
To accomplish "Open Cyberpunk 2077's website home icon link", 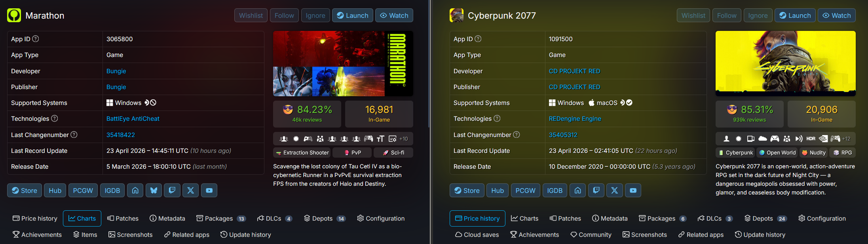I will tap(577, 191).
